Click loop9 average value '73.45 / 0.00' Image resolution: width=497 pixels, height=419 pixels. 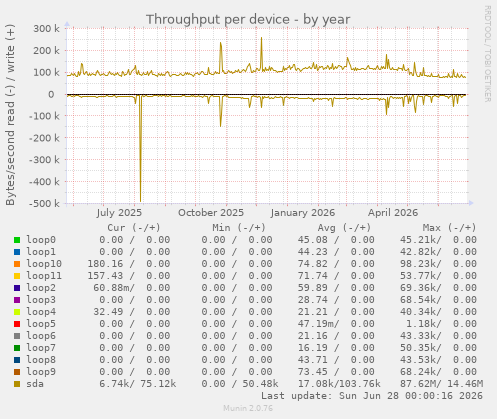336,372
